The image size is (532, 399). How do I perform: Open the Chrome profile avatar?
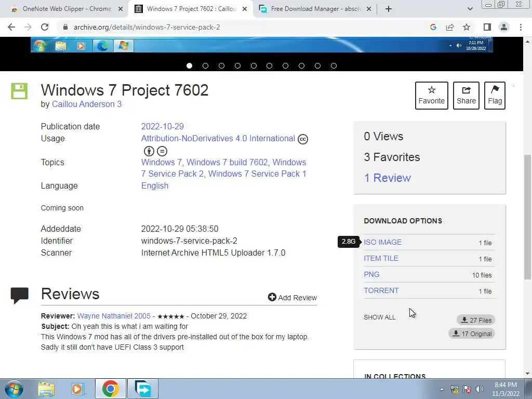coord(504,27)
